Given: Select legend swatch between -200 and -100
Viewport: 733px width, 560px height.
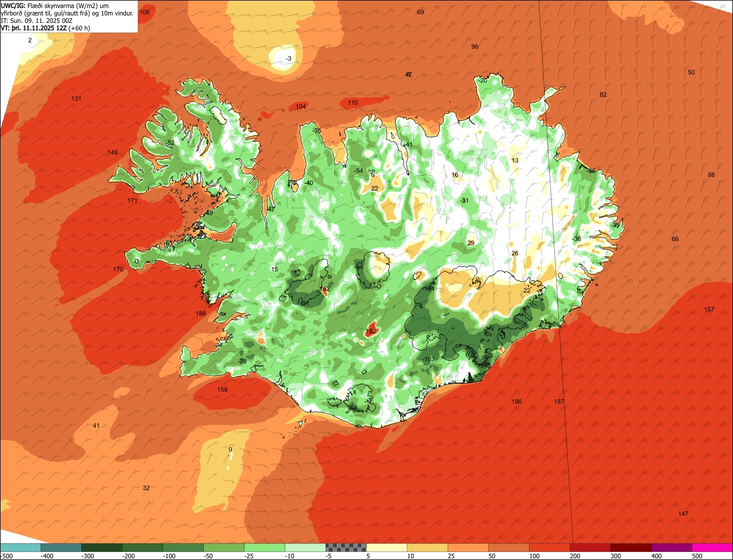Looking at the screenshot, I should click(143, 547).
